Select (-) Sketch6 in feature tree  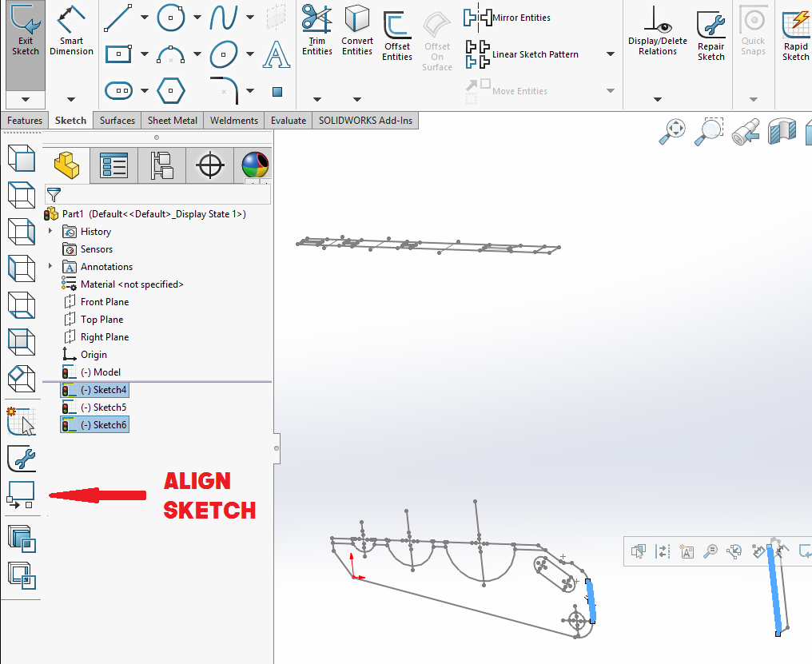(94, 425)
